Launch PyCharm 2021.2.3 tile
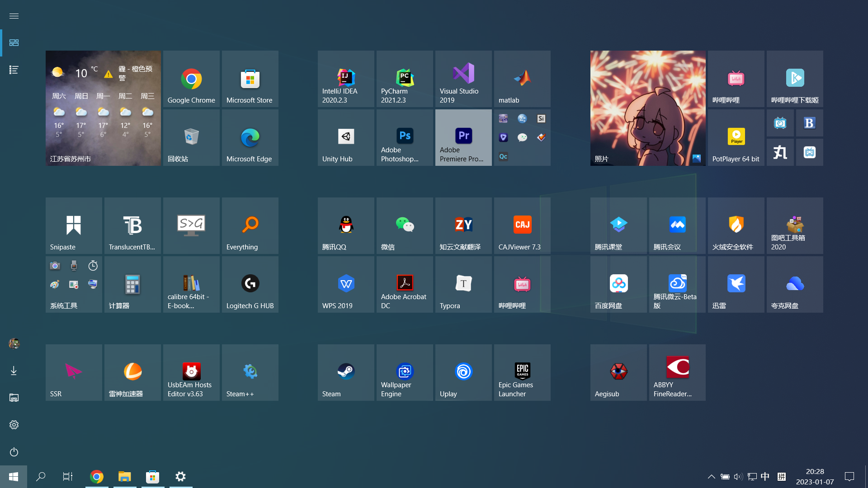The width and height of the screenshot is (868, 488). [405, 79]
